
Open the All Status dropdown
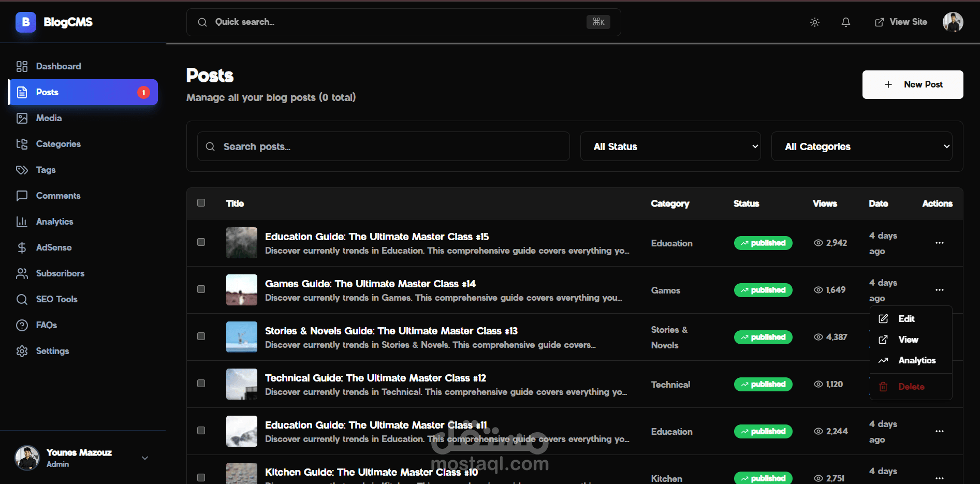670,146
